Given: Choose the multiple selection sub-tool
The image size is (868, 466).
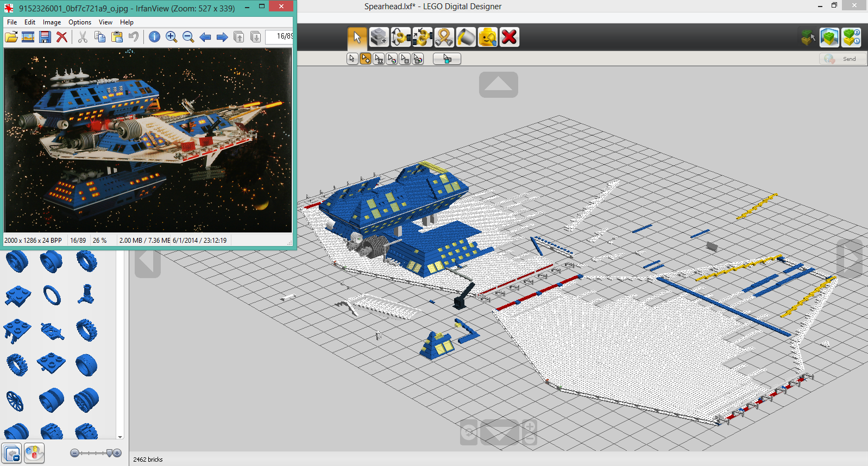Looking at the screenshot, I should [366, 59].
